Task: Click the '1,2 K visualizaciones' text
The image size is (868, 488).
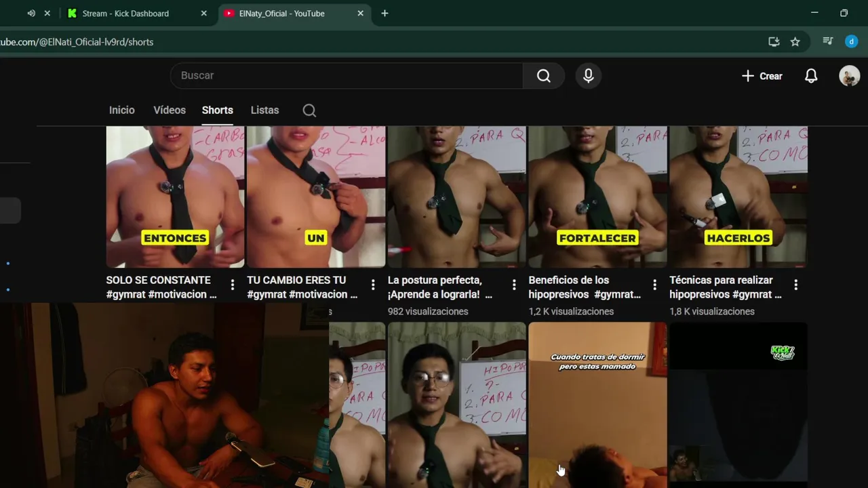Action: (x=571, y=312)
